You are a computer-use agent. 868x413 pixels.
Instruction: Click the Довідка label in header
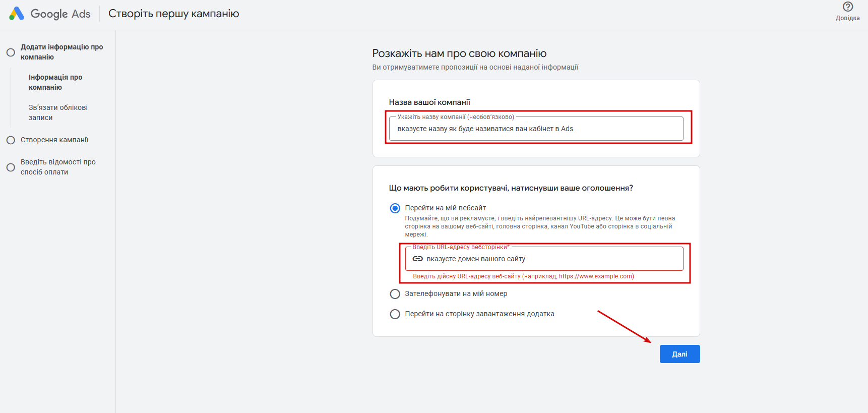pos(848,18)
